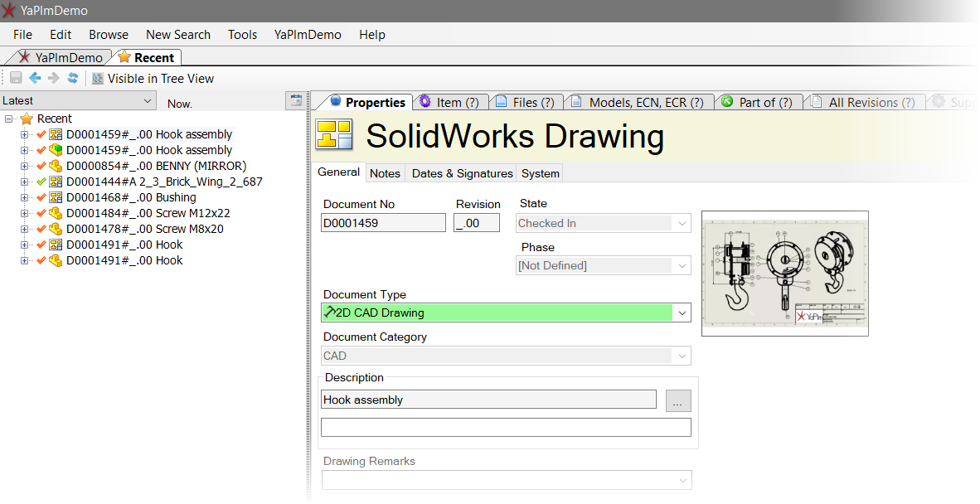Image resolution: width=980 pixels, height=504 pixels.
Task: Open the State dropdown showing Checked In
Action: (682, 224)
